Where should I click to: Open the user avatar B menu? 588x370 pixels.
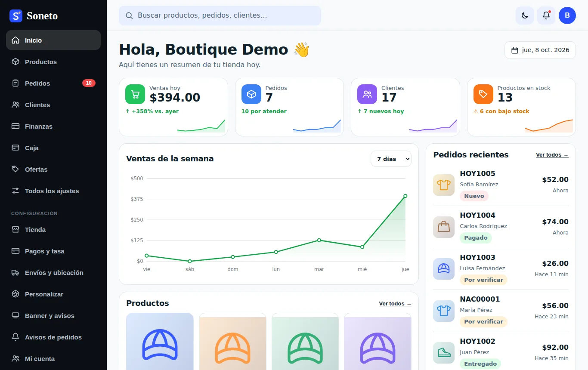click(x=567, y=15)
